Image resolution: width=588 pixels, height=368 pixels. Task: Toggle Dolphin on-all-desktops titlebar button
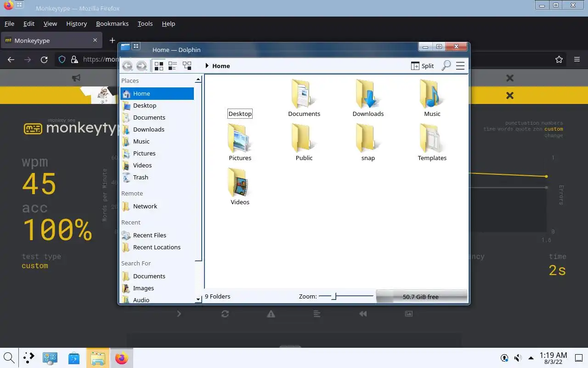tap(136, 46)
